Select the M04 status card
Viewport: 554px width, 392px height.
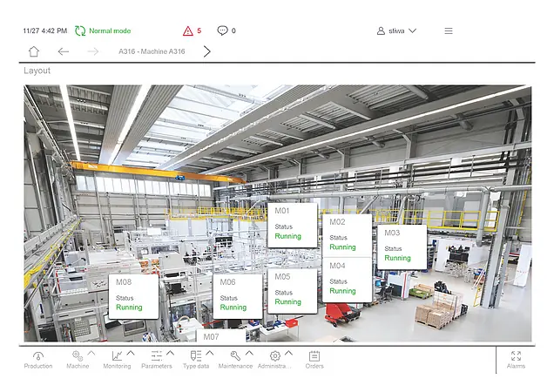[x=347, y=280]
